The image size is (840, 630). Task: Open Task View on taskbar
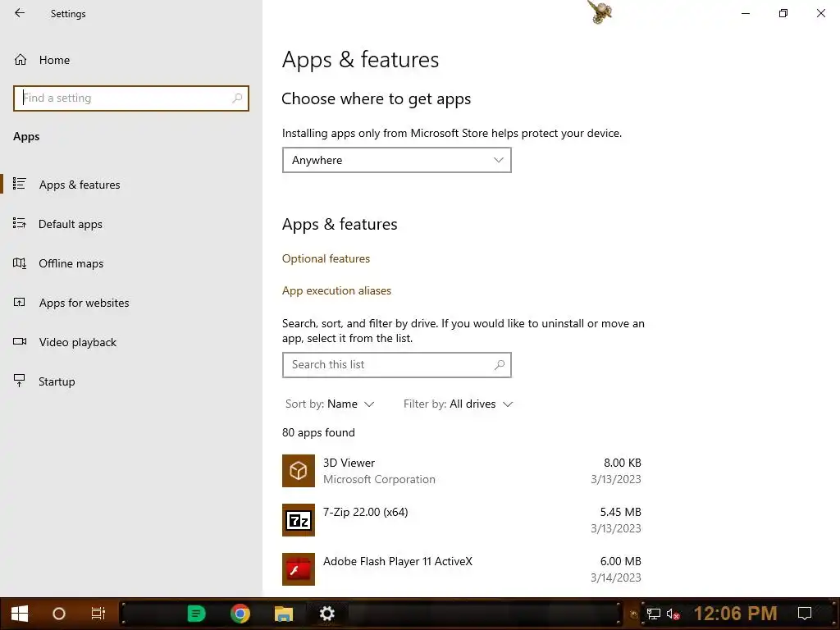coord(98,614)
